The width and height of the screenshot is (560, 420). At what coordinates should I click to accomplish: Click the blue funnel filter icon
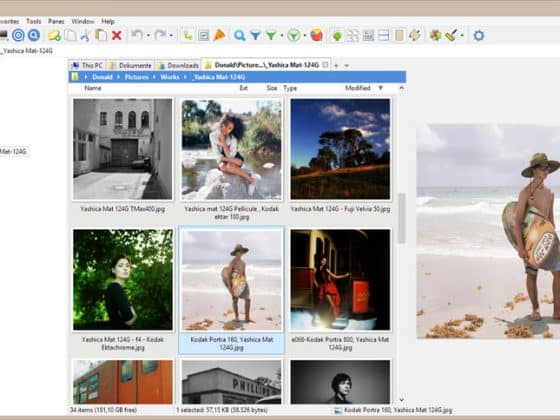click(255, 35)
